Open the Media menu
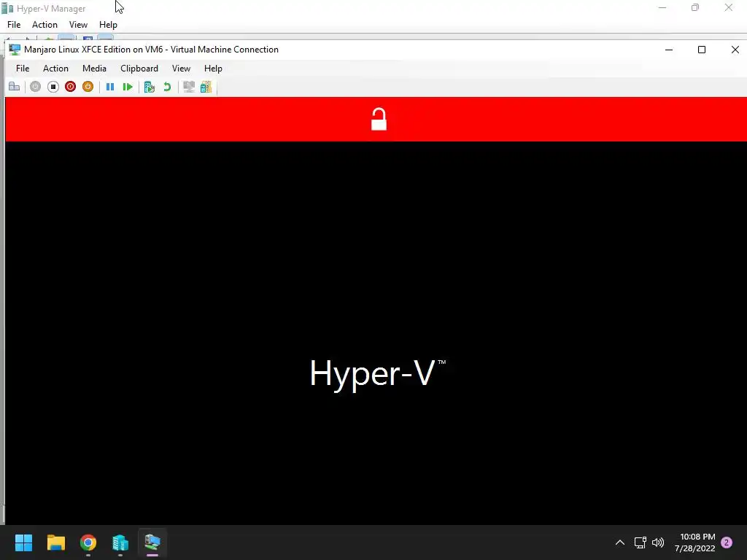The height and width of the screenshot is (560, 747). pos(94,69)
